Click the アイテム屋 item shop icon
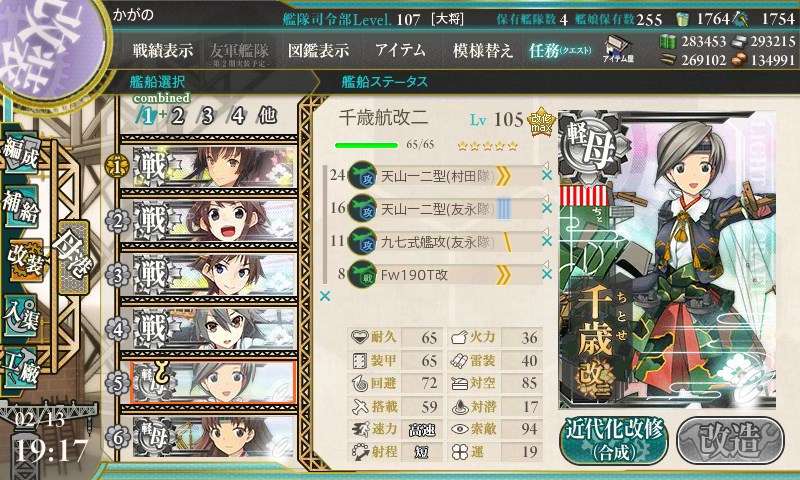The height and width of the screenshot is (480, 800). point(618,49)
